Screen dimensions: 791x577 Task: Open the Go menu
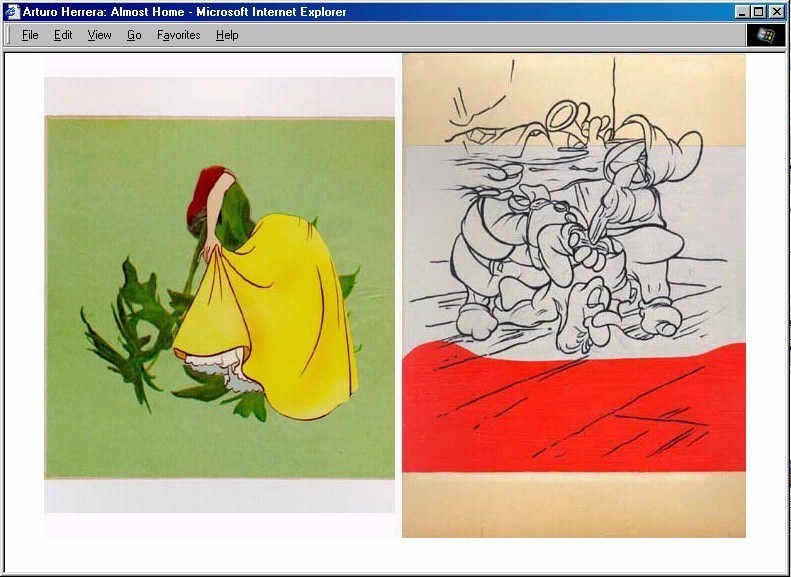pos(134,35)
